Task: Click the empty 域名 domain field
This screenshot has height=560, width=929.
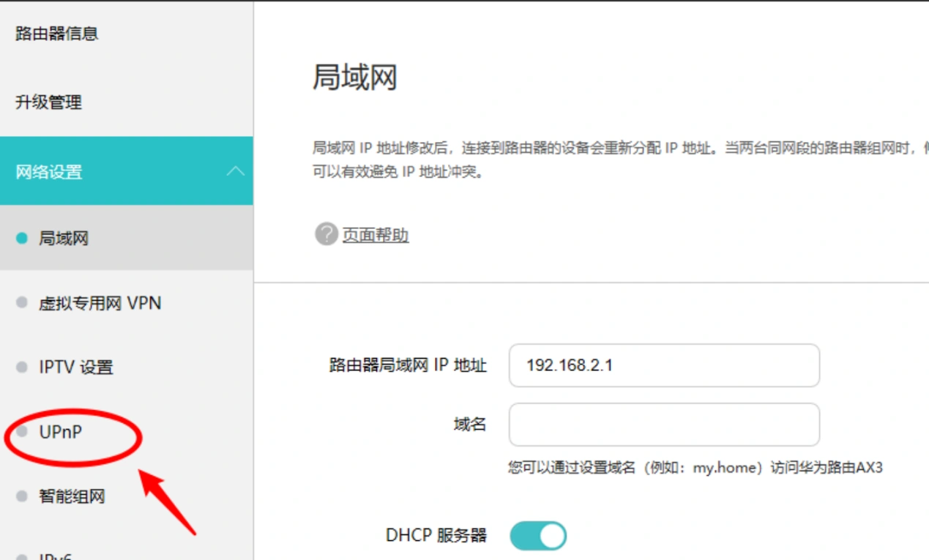Action: pyautogui.click(x=663, y=425)
